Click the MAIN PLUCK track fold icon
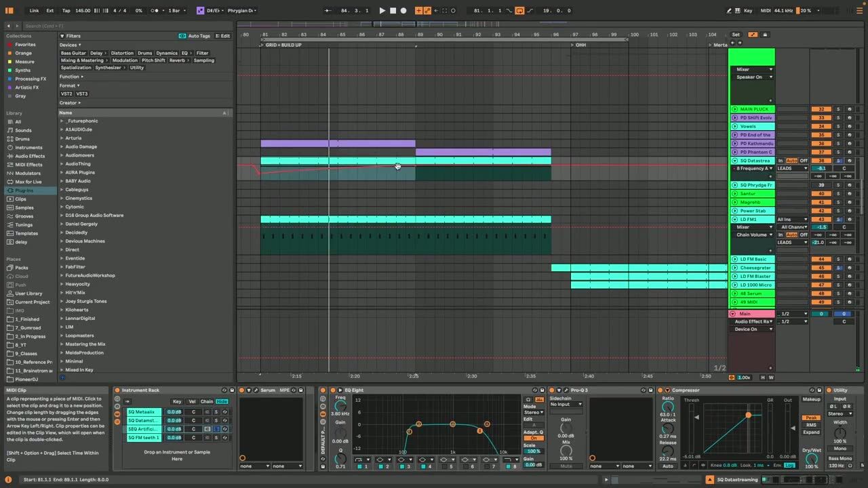868x488 pixels. pos(734,109)
